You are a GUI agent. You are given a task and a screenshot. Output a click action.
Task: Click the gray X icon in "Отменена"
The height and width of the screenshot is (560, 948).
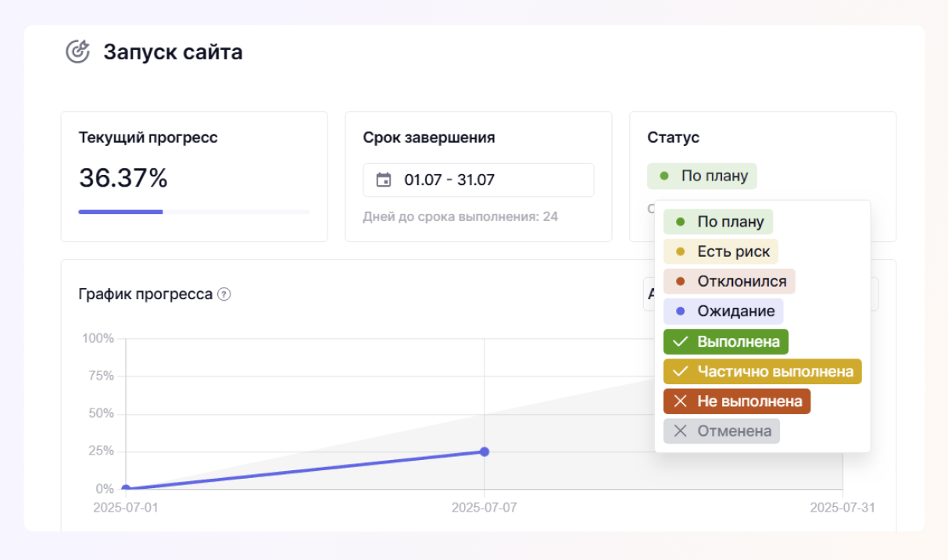pyautogui.click(x=681, y=430)
